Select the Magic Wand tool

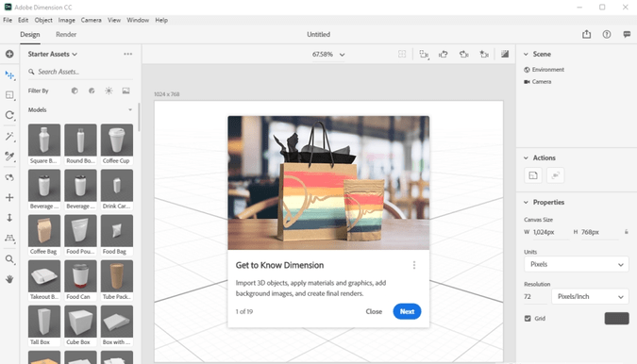(x=9, y=137)
